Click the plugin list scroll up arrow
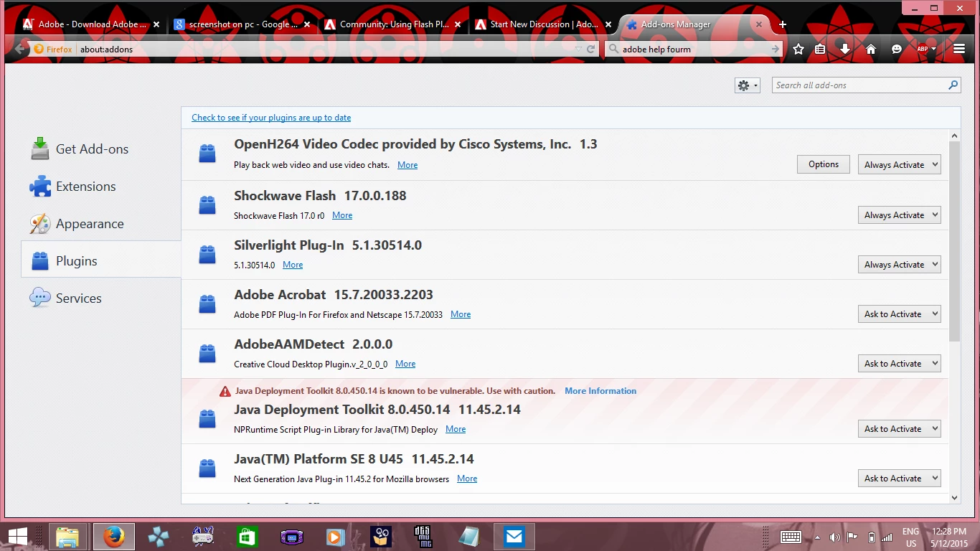Image resolution: width=980 pixels, height=551 pixels. 954,136
